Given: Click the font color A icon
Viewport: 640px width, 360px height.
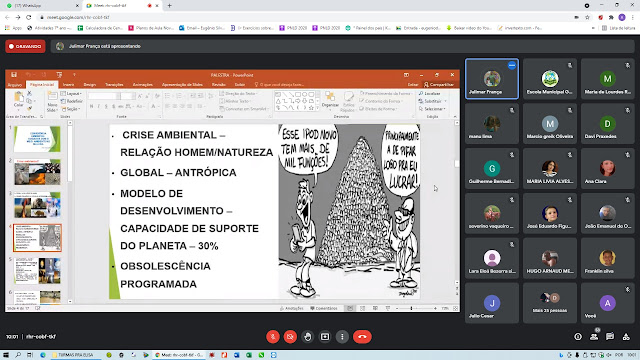Looking at the screenshot, I should [x=153, y=106].
